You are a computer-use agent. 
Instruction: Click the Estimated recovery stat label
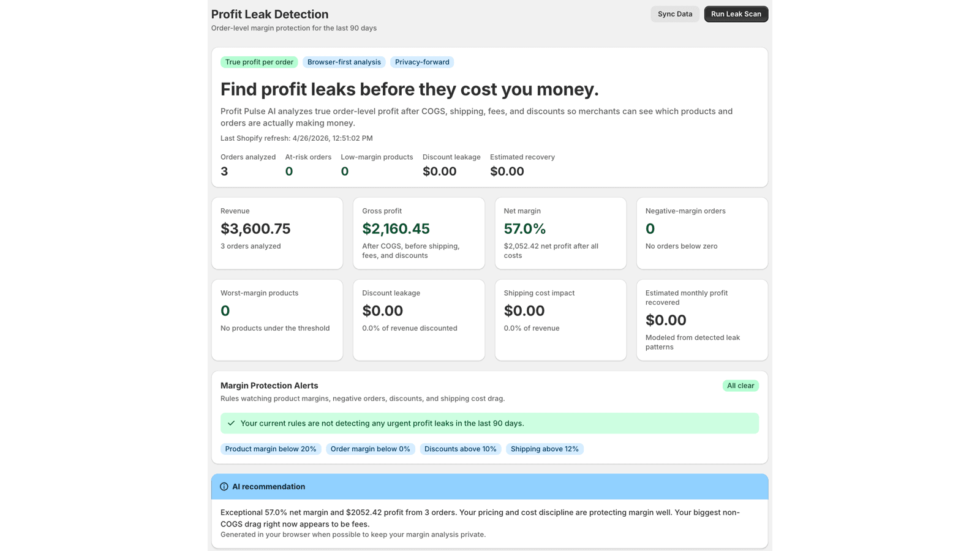[522, 157]
